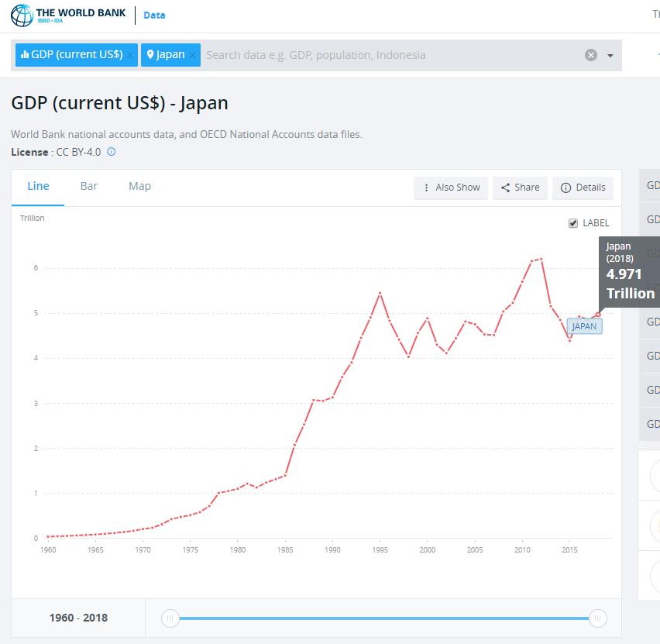Image resolution: width=660 pixels, height=644 pixels.
Task: Remove the Japan country tag
Action: (193, 55)
